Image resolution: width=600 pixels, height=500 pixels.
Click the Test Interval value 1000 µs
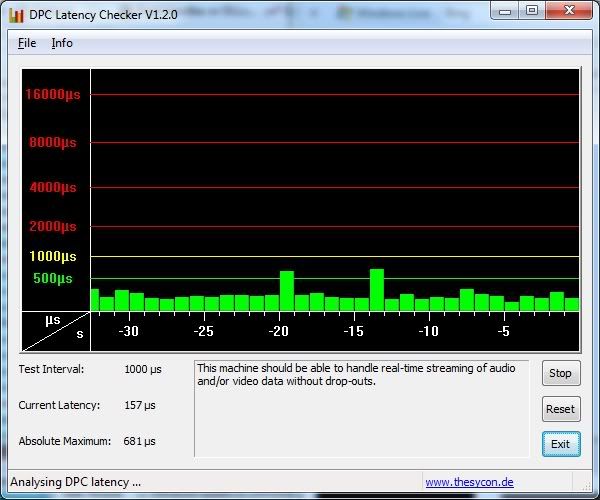pyautogui.click(x=143, y=370)
